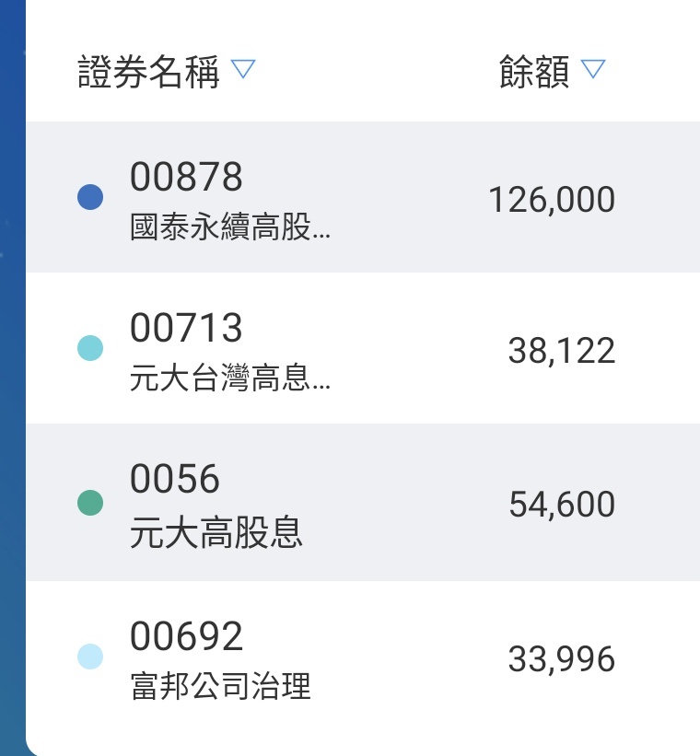Click the sort triangle beside 證券名稱
Viewport: 700px width, 756px height.
(x=243, y=69)
